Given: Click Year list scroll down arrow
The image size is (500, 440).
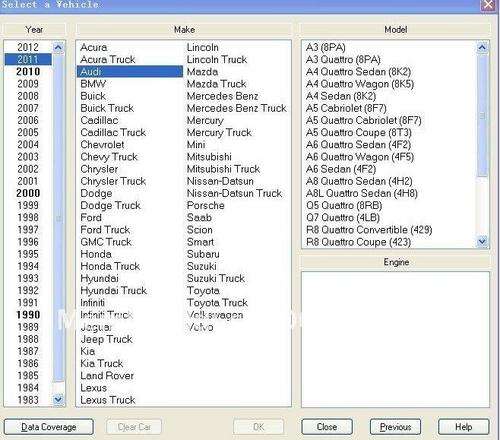Looking at the screenshot, I should point(58,399).
